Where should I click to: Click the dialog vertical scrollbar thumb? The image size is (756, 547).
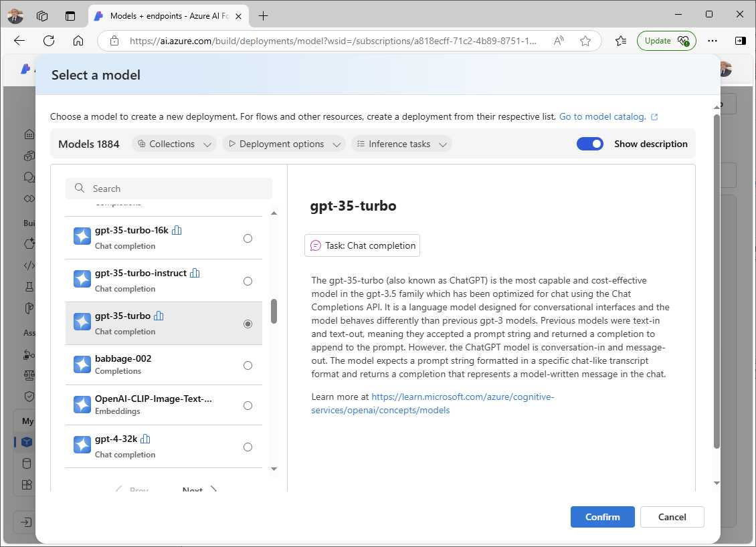717,282
